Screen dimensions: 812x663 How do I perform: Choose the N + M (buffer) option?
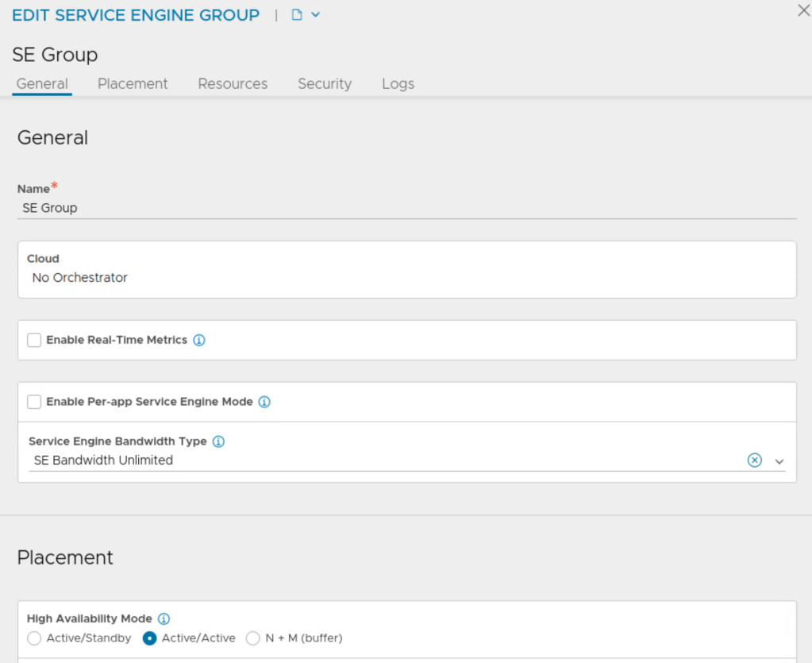tap(253, 638)
